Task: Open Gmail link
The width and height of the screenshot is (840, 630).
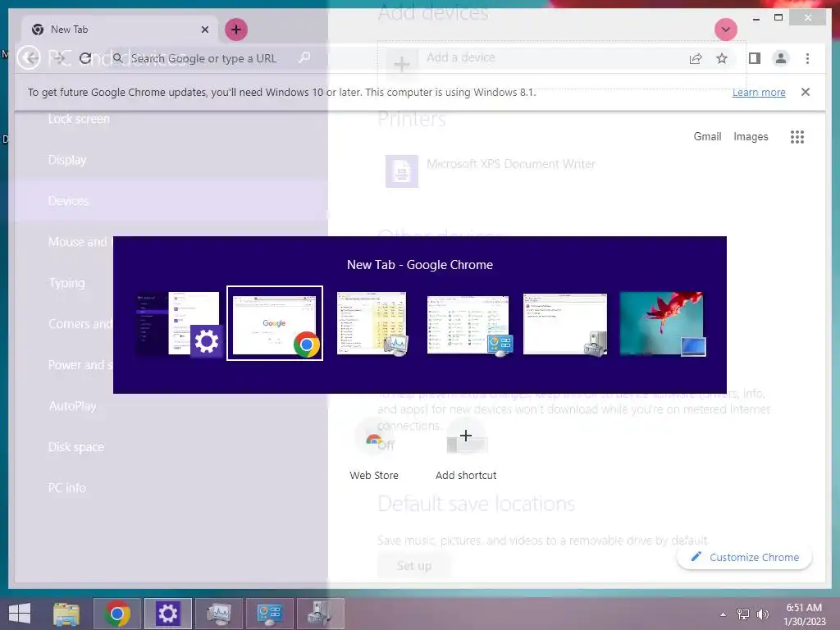Action: (x=707, y=137)
